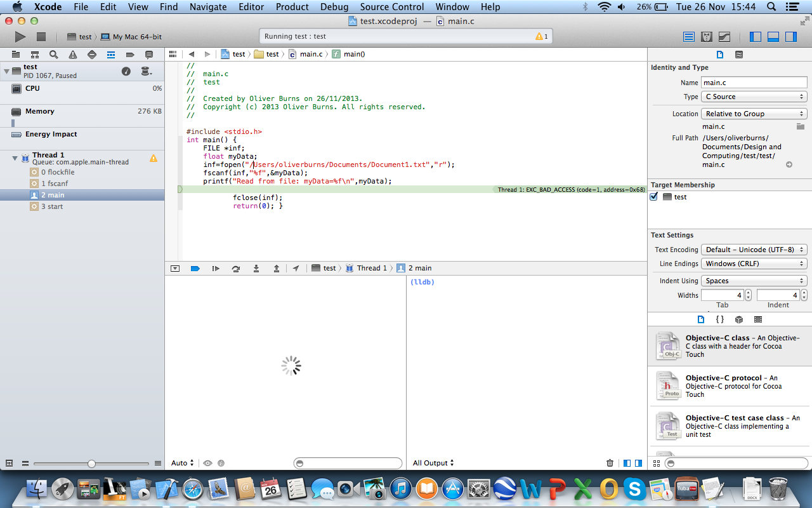Click the main() item in jump bar
812x508 pixels.
(349, 54)
